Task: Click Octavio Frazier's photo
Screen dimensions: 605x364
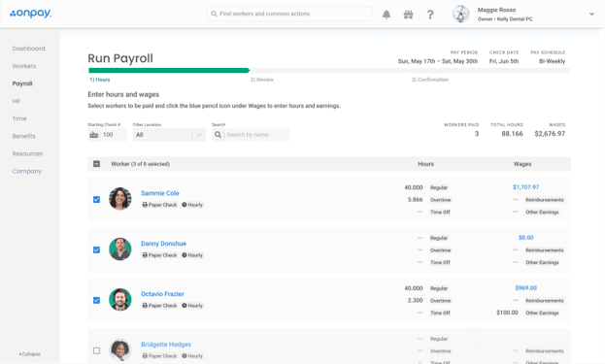Action: 120,300
